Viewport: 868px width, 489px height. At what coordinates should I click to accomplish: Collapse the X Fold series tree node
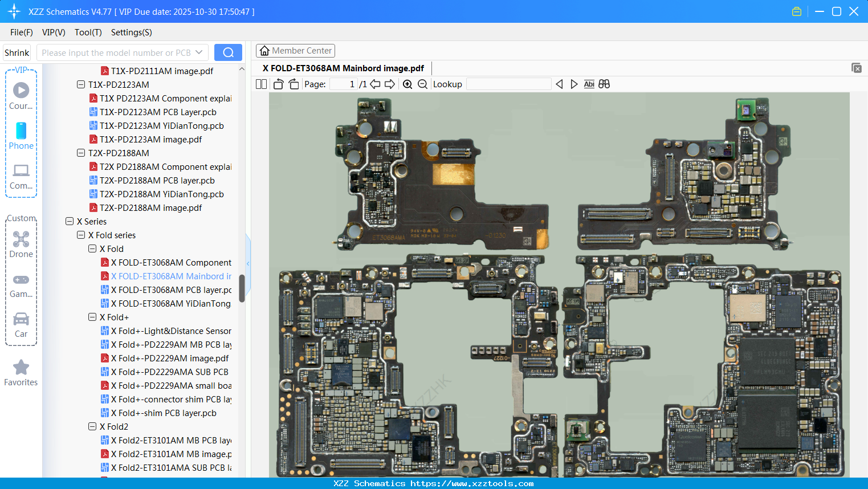(x=80, y=235)
